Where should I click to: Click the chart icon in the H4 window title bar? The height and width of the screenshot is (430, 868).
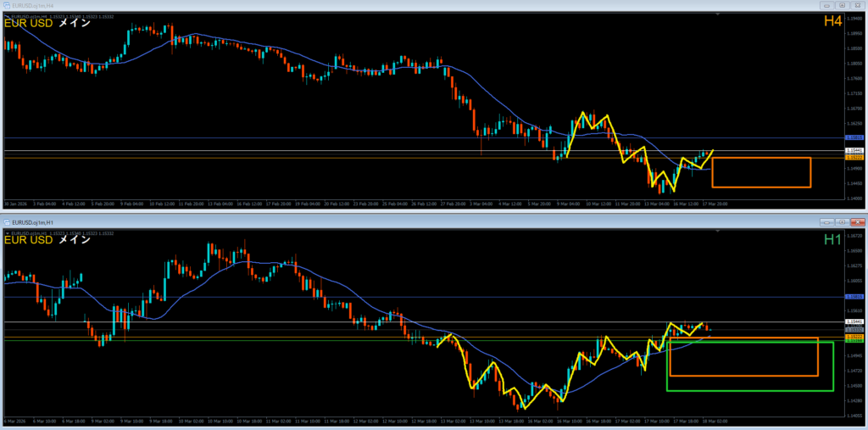pos(7,6)
